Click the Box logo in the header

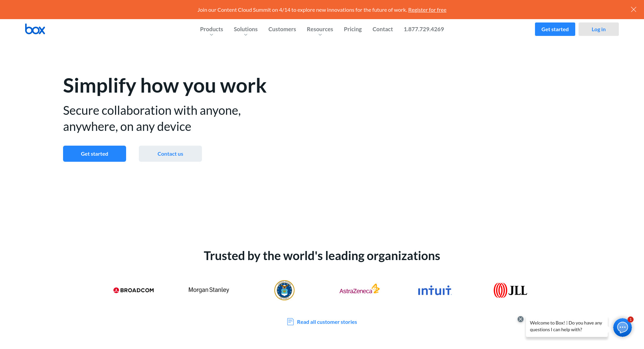(35, 29)
